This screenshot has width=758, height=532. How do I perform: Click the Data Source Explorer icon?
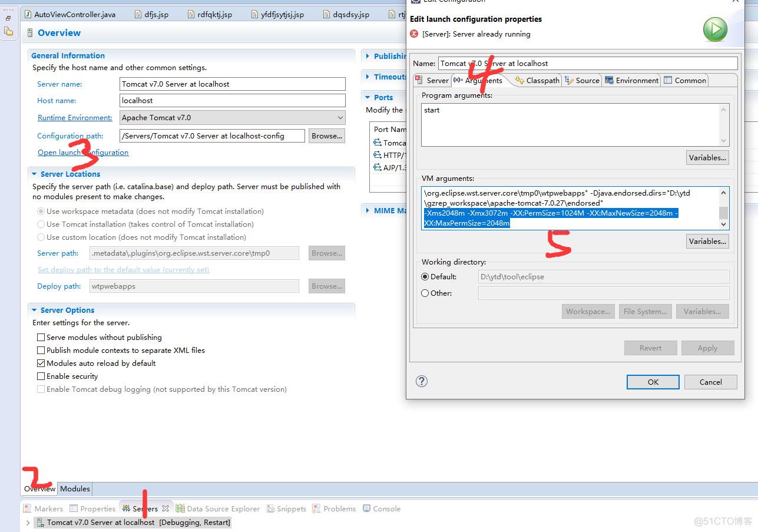[180, 508]
